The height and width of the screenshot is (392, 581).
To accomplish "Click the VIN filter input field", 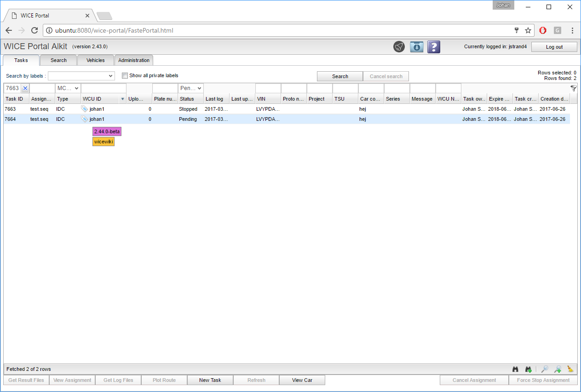I will [x=268, y=88].
